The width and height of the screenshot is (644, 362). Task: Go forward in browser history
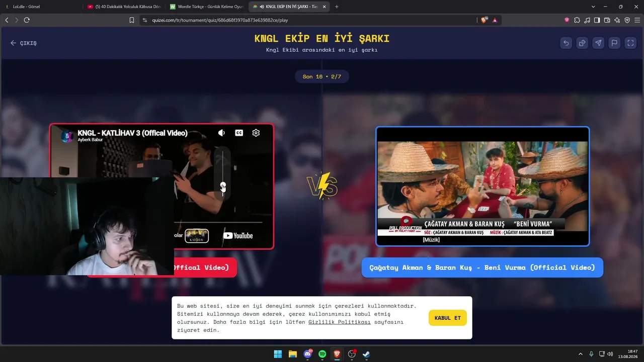click(x=17, y=20)
